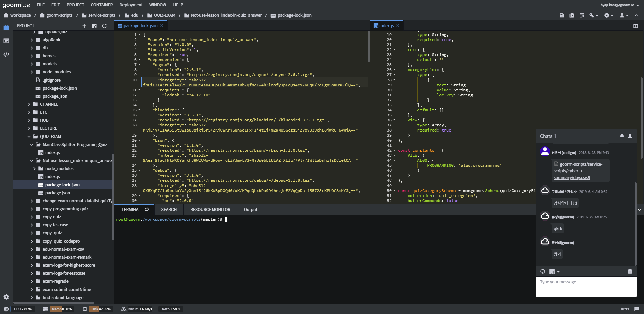Collapse the toolbar with the up chevron
This screenshot has width=644, height=314.
point(636,15)
